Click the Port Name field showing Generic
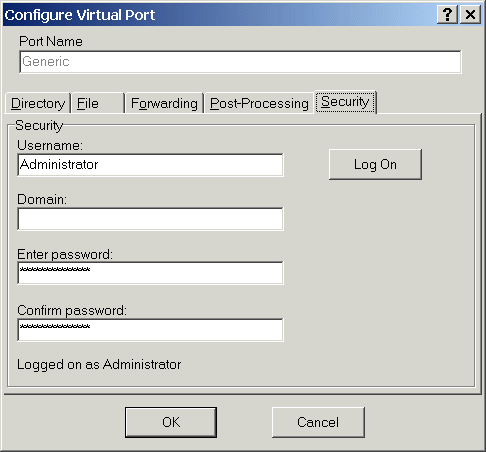This screenshot has height=452, width=486. point(240,62)
